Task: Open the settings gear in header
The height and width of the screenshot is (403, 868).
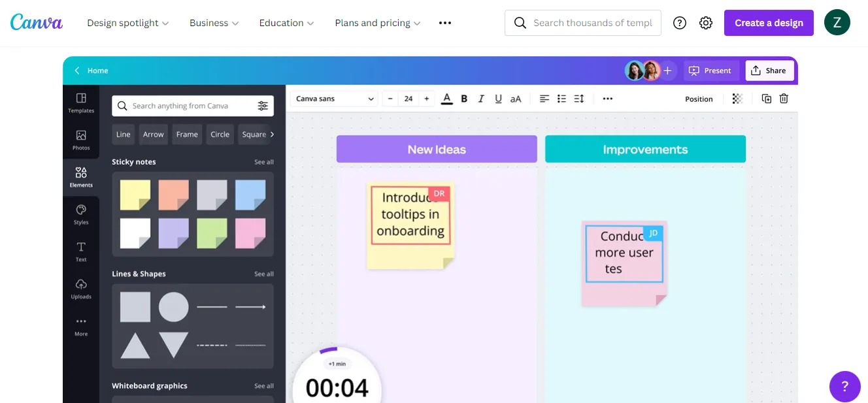Action: point(706,23)
